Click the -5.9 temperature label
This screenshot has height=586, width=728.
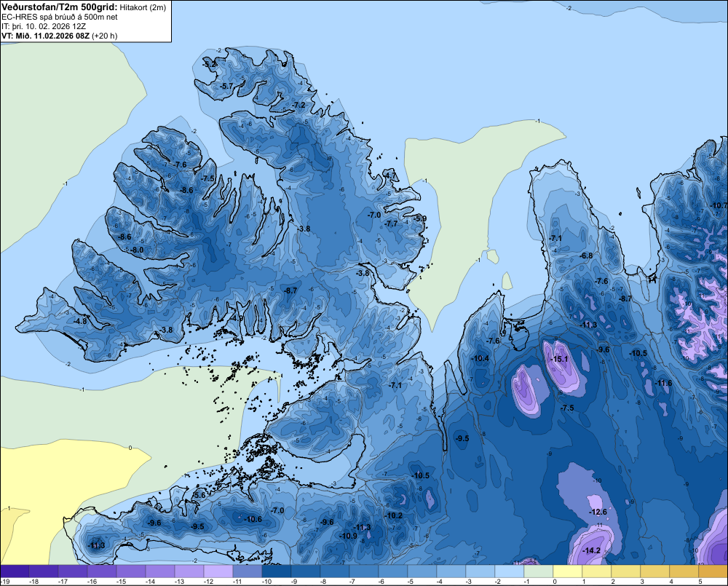[x=420, y=218]
